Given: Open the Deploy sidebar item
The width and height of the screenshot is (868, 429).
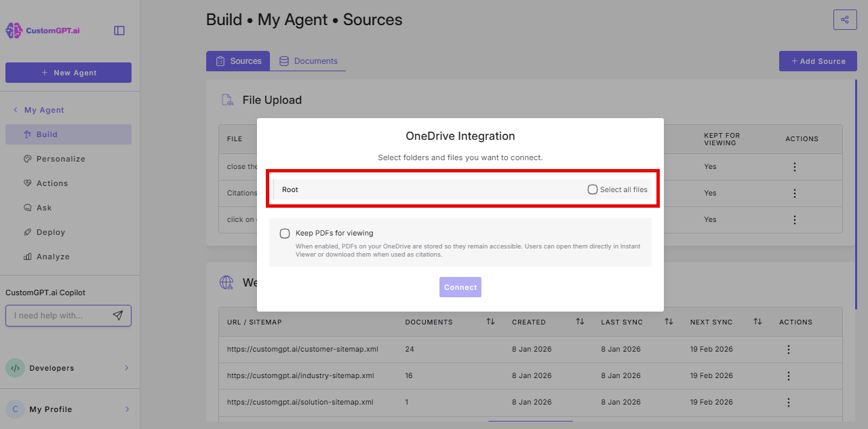Looking at the screenshot, I should pyautogui.click(x=68, y=232).
